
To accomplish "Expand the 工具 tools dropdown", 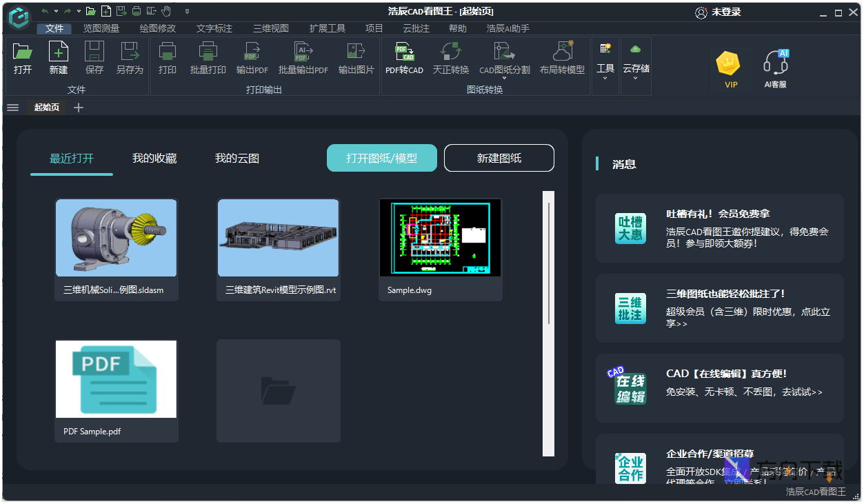I will 605,78.
